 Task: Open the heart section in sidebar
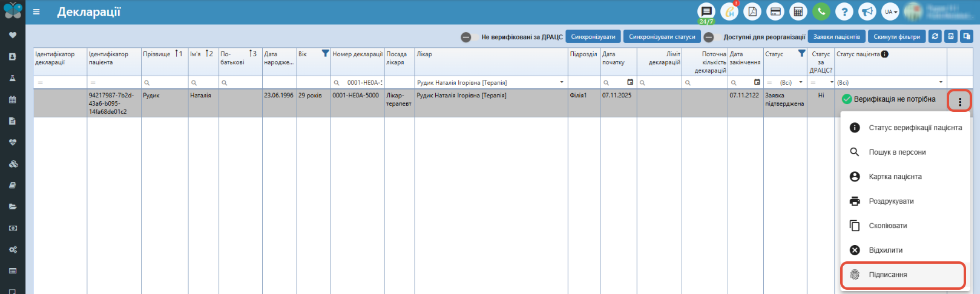(13, 35)
